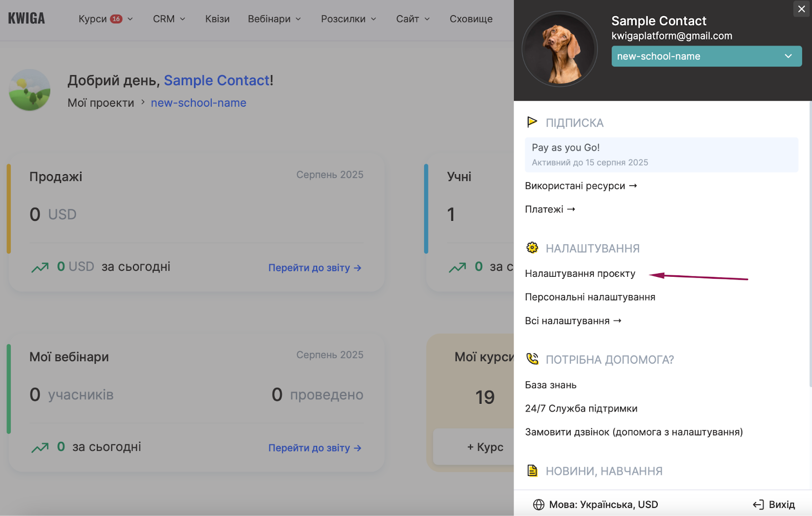Click the + Курс button
812x516 pixels.
point(485,447)
